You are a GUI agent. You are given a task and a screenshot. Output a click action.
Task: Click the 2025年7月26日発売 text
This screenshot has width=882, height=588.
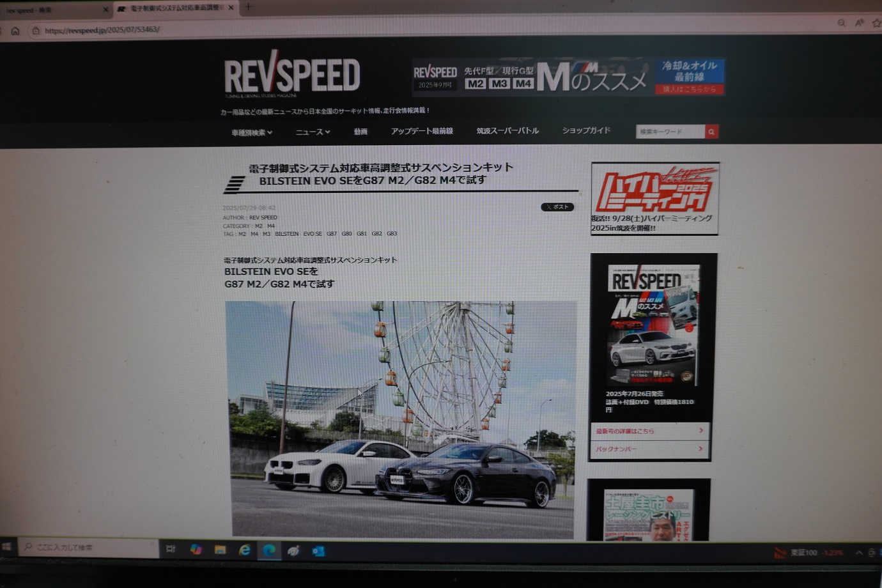click(x=635, y=394)
